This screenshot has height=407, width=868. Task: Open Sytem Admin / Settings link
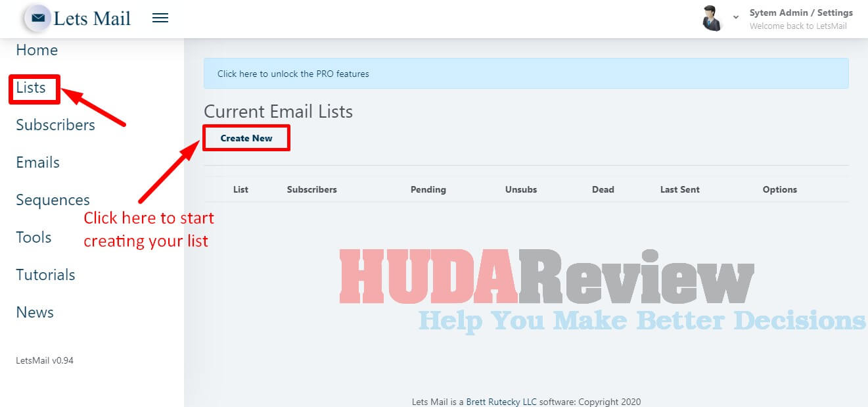pos(801,12)
